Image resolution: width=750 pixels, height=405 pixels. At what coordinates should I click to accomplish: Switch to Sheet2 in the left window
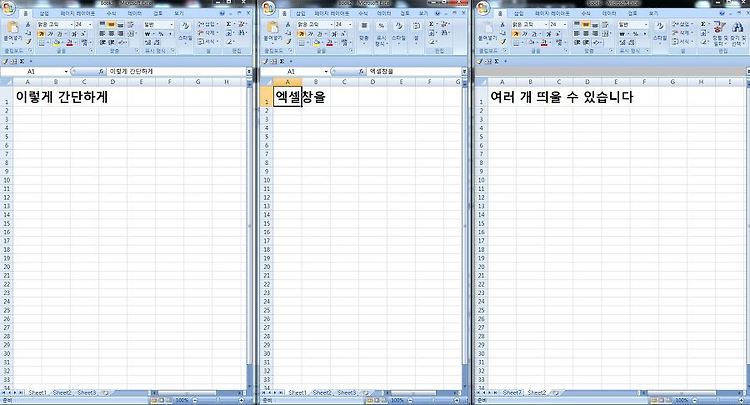point(62,393)
